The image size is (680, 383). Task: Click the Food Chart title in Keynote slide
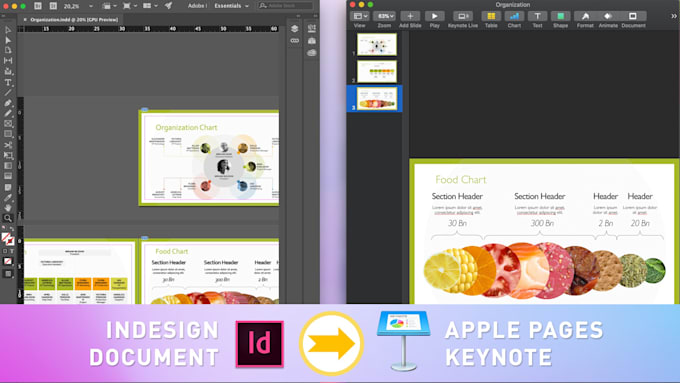tap(461, 180)
